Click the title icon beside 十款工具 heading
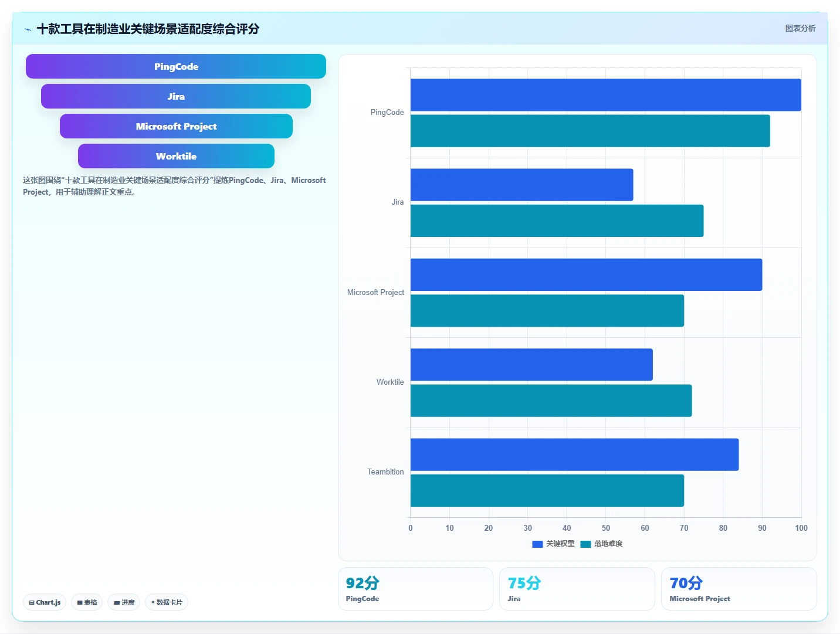 28,29
